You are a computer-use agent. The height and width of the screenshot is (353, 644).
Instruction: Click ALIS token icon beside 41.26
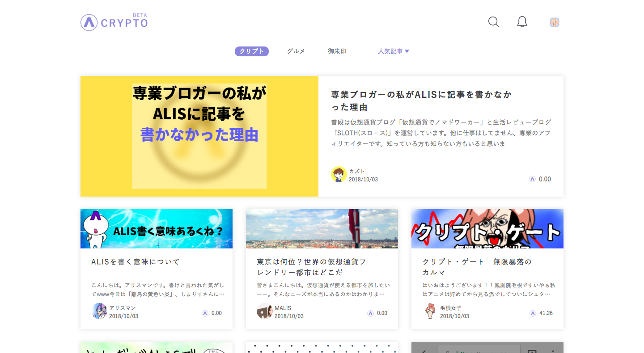point(533,313)
